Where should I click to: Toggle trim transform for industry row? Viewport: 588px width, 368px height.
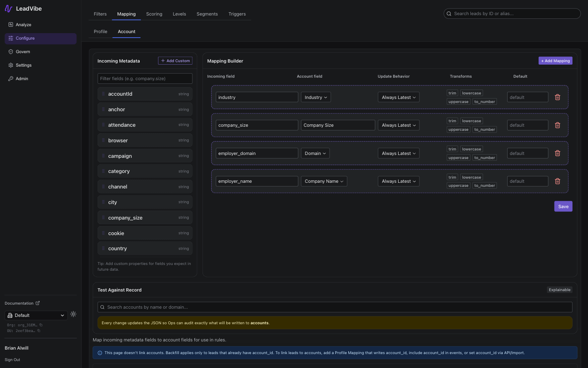452,93
